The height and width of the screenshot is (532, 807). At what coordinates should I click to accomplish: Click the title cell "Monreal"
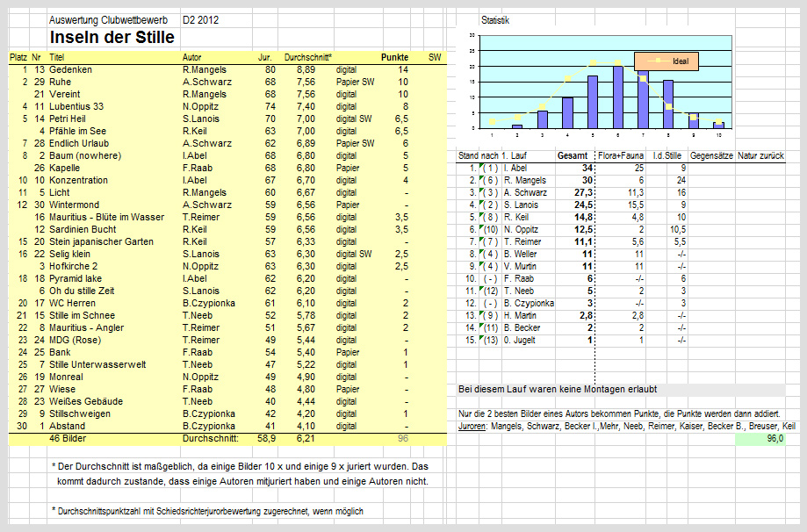click(66, 377)
